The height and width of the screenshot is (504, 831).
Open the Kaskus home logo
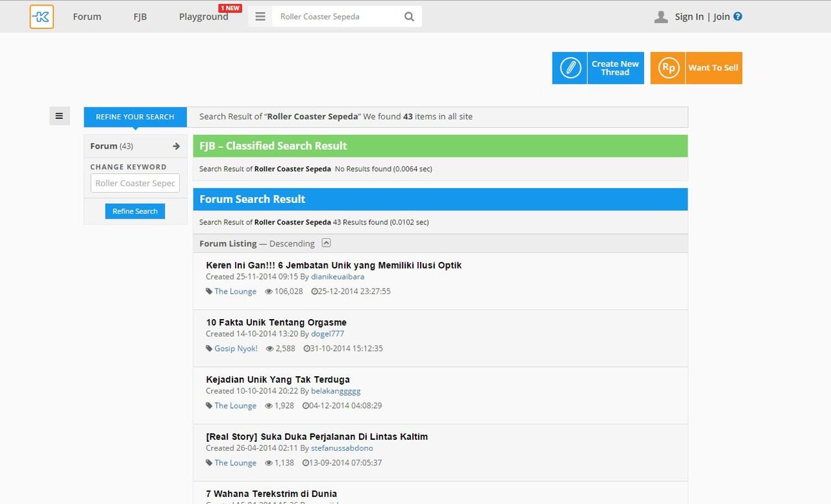pos(42,17)
